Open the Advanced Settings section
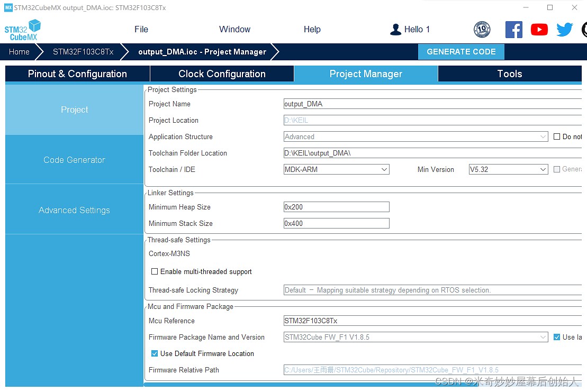587x392 pixels. (74, 210)
